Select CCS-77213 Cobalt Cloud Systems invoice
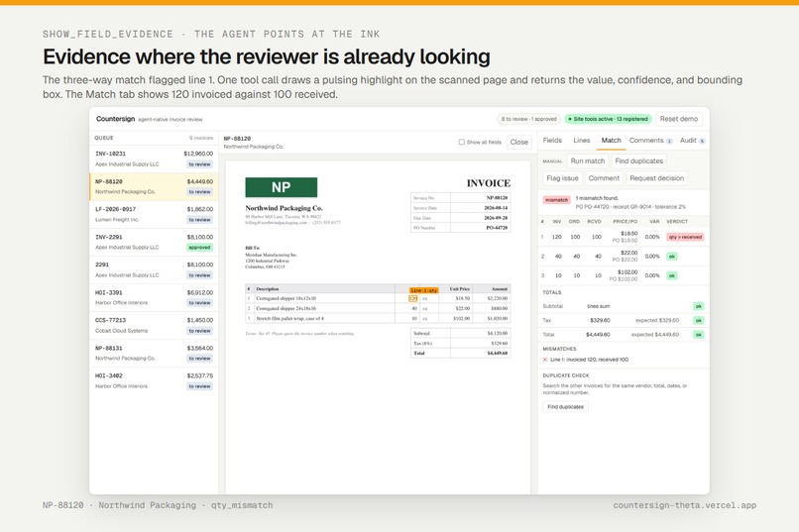 tap(154, 325)
